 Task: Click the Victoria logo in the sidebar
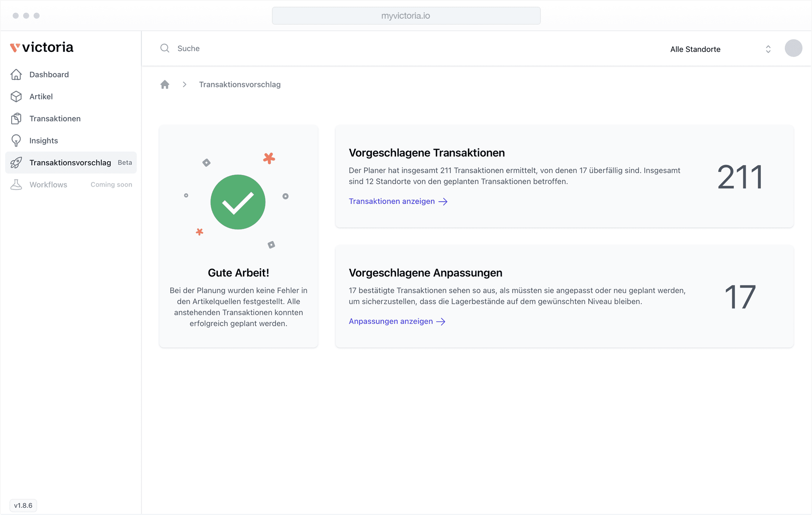pyautogui.click(x=42, y=47)
